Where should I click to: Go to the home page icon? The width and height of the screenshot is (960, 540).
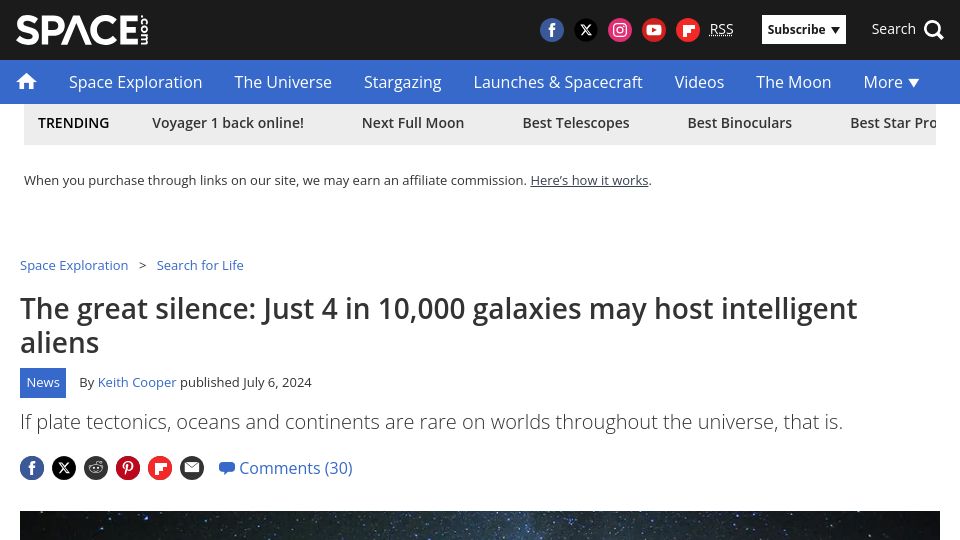[26, 81]
